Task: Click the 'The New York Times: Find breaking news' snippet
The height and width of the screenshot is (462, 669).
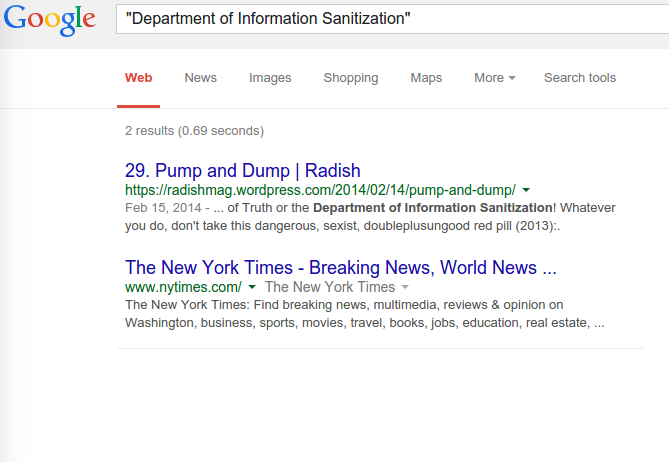Action: (344, 305)
